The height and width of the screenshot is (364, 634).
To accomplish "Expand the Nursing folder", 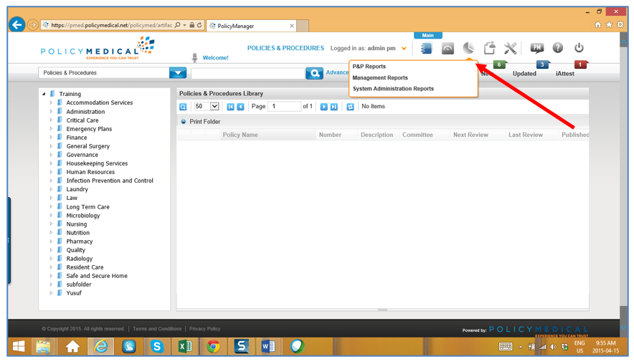I will (51, 224).
